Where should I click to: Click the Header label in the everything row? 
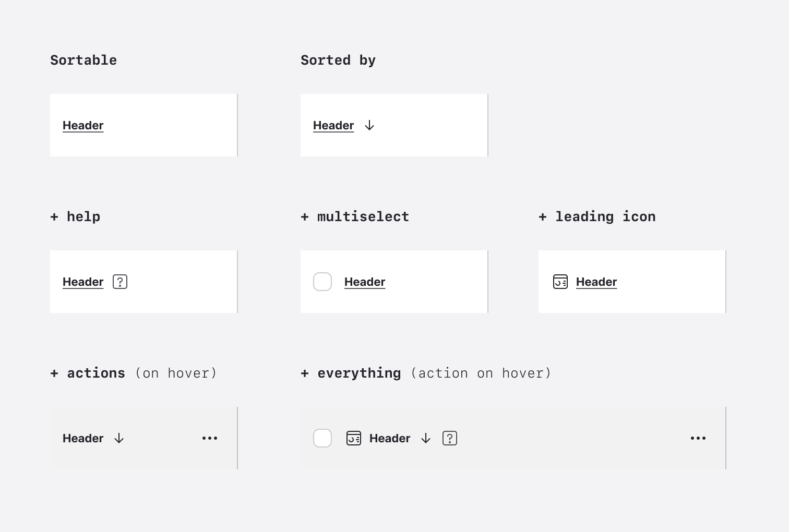click(x=389, y=438)
